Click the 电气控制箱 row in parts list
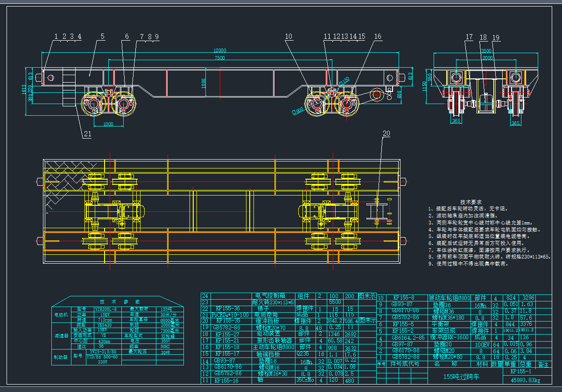562x392 pixels. tap(274, 296)
